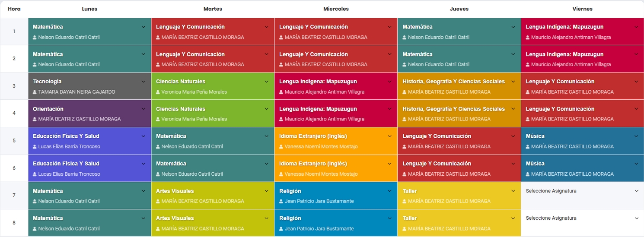Click teacher icon in Tuesday hour 3 Ciencias Naturales
This screenshot has height=237, width=644.
point(158,92)
